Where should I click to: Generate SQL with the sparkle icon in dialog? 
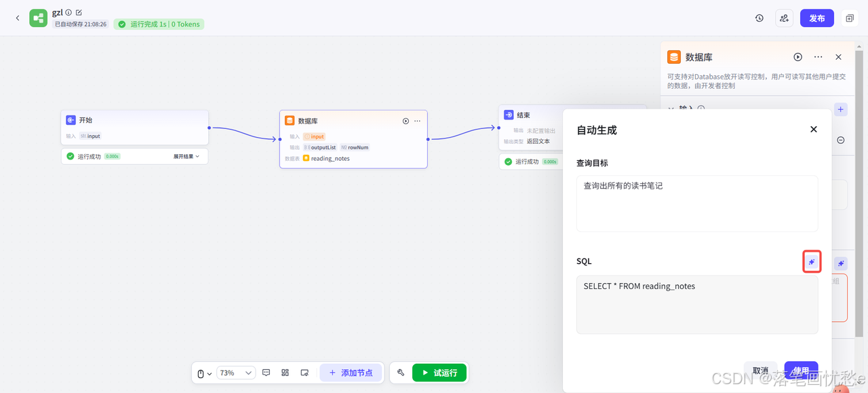pyautogui.click(x=812, y=262)
